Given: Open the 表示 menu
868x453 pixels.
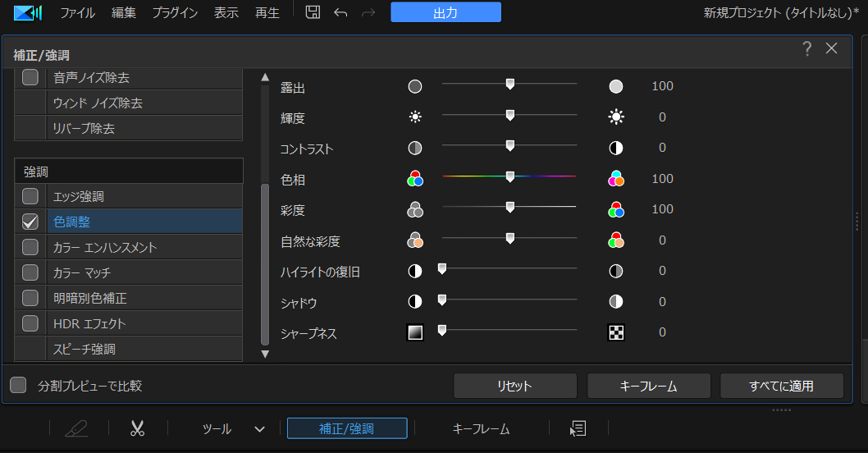Looking at the screenshot, I should click(226, 13).
